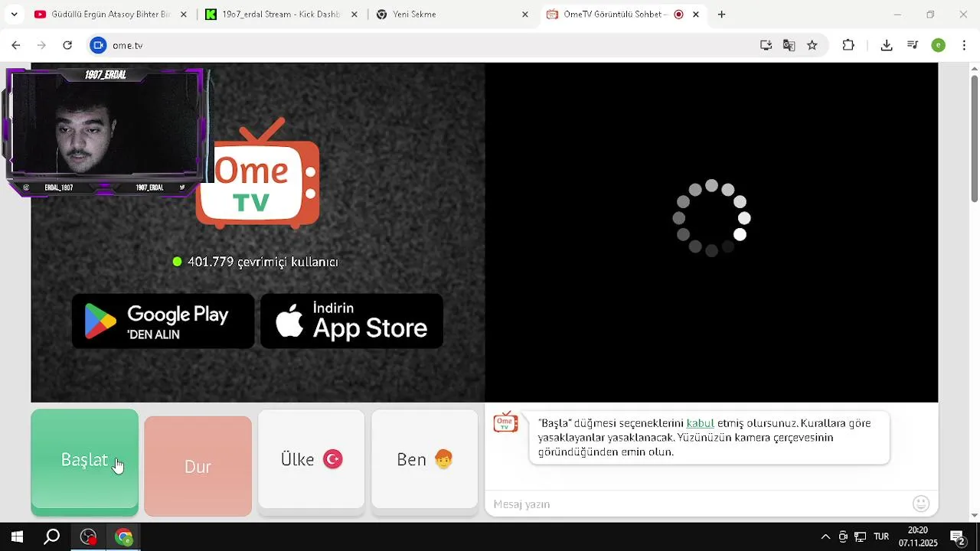
Task: Open the Chrome taskbar icon
Action: pos(124,537)
